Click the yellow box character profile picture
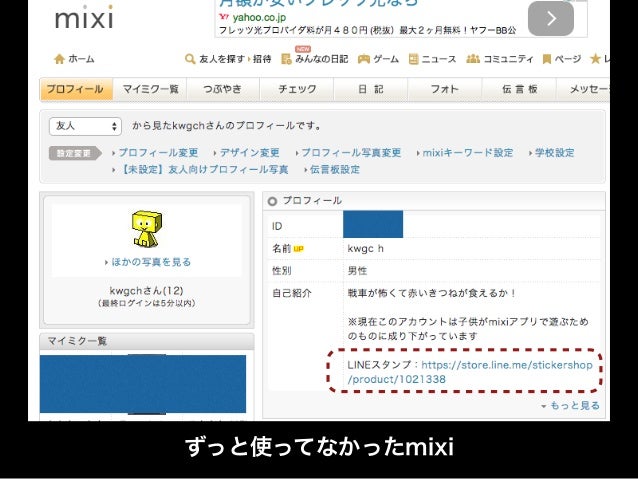 pos(146,228)
